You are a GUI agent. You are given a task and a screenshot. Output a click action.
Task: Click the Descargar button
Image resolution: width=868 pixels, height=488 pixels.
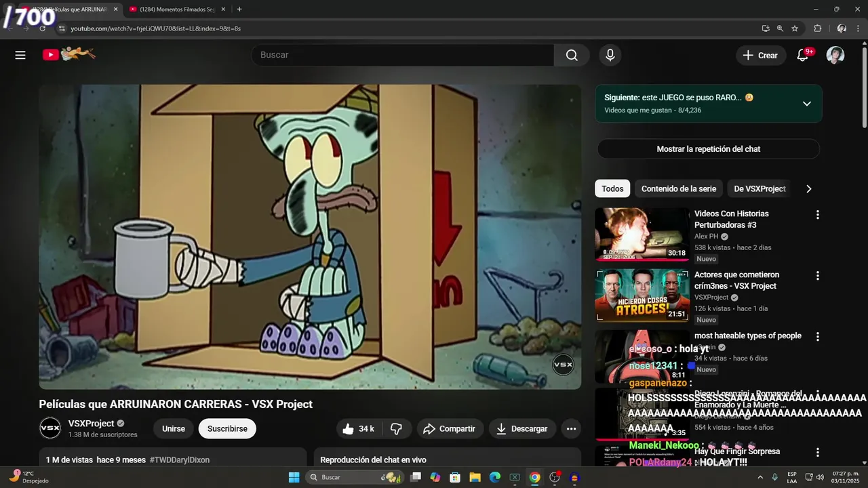tap(522, 429)
